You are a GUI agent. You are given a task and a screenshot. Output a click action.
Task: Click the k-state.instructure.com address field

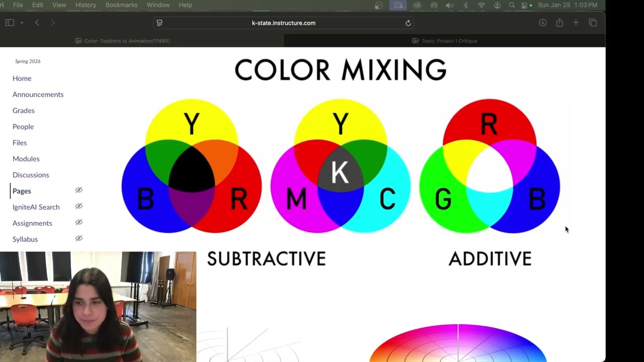284,23
